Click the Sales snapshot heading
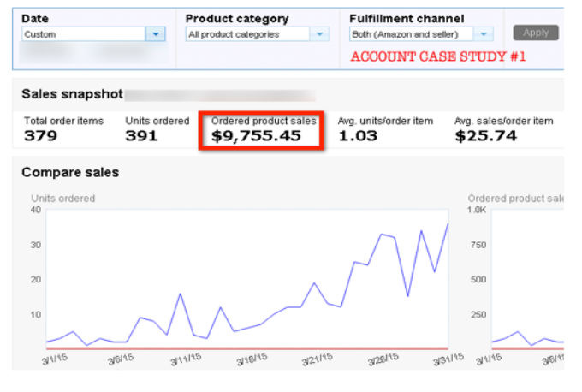Image resolution: width=582 pixels, height=392 pixels. point(73,94)
